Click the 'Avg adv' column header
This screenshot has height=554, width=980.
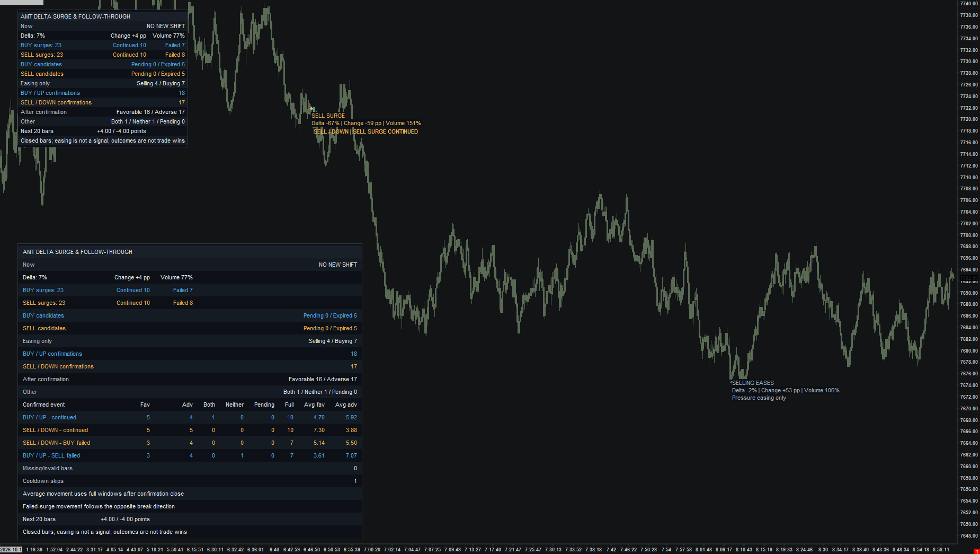[346, 404]
